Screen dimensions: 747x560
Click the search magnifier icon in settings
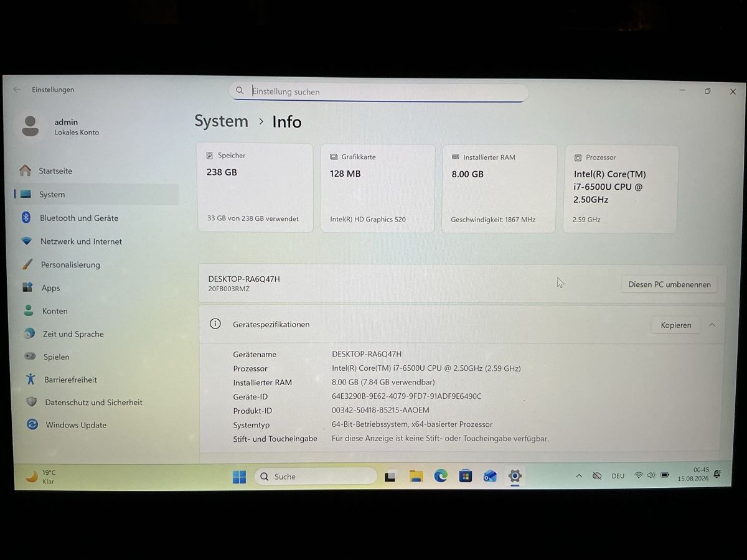coord(240,91)
